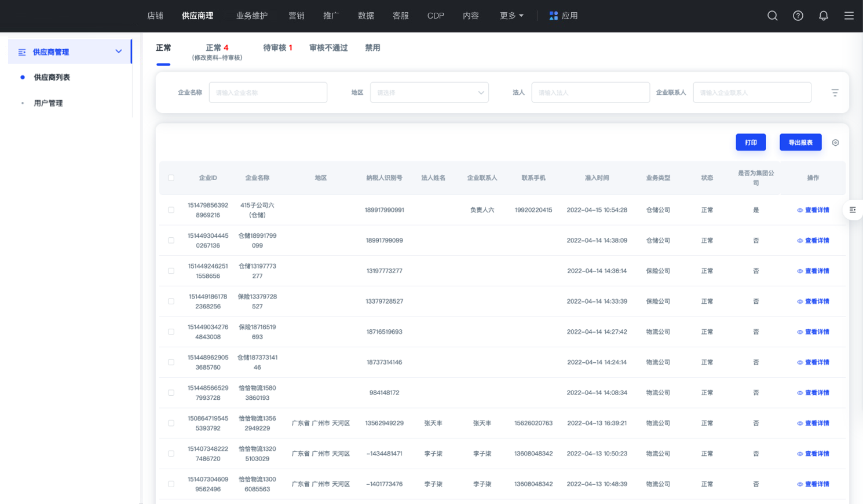The height and width of the screenshot is (504, 863).
Task: View details for 2022-04-13 10:50:23 row
Action: pos(813,454)
